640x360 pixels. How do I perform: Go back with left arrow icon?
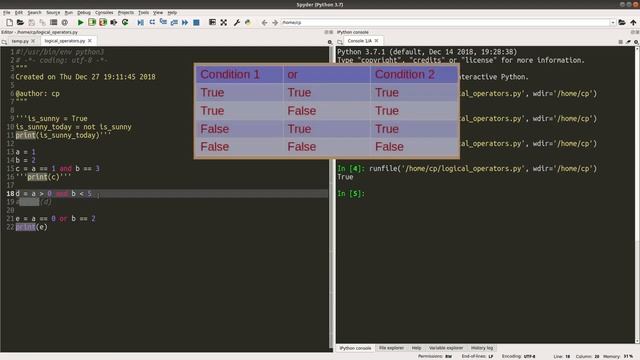264,22
